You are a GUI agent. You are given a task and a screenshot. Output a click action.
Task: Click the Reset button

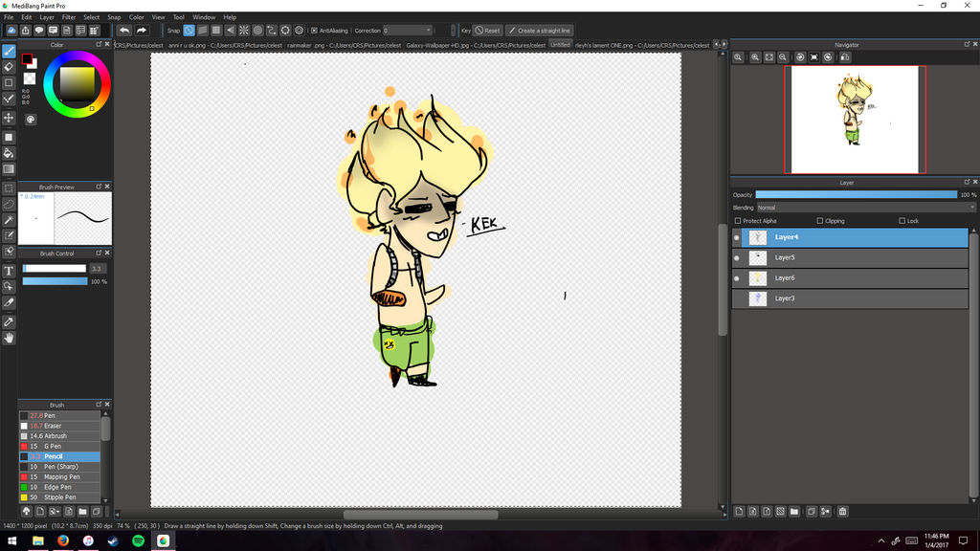tap(487, 30)
